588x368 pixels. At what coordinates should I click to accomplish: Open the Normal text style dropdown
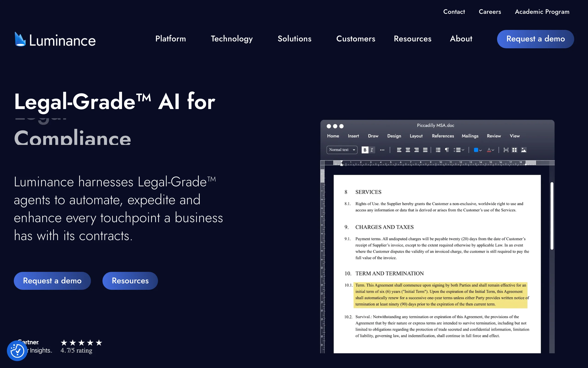[x=342, y=150]
